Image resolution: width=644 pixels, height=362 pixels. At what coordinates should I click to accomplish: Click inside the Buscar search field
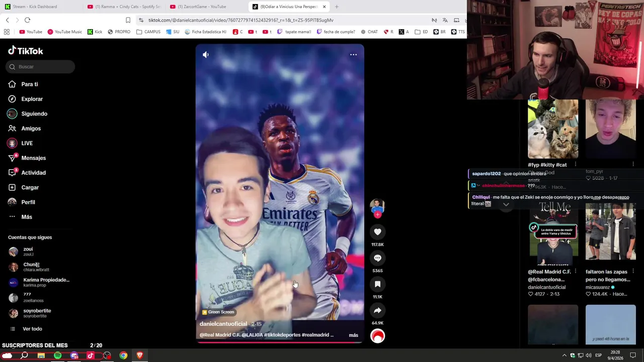41,66
